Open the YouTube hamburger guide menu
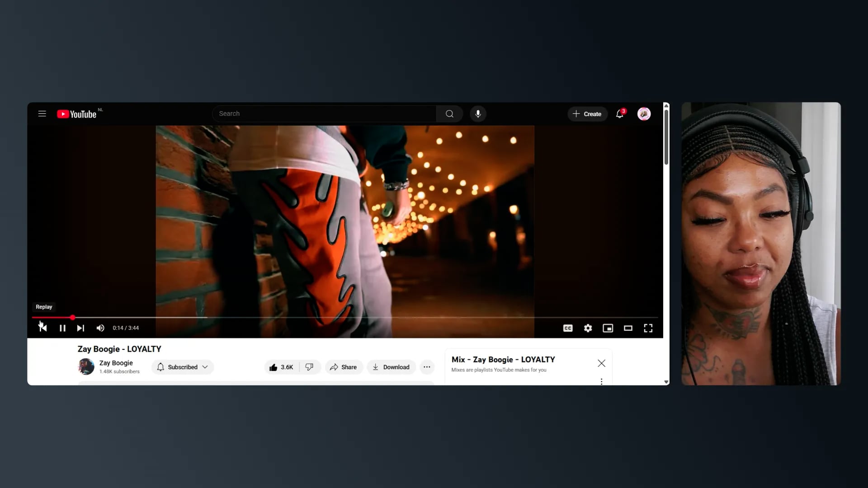The width and height of the screenshot is (868, 488). click(42, 114)
